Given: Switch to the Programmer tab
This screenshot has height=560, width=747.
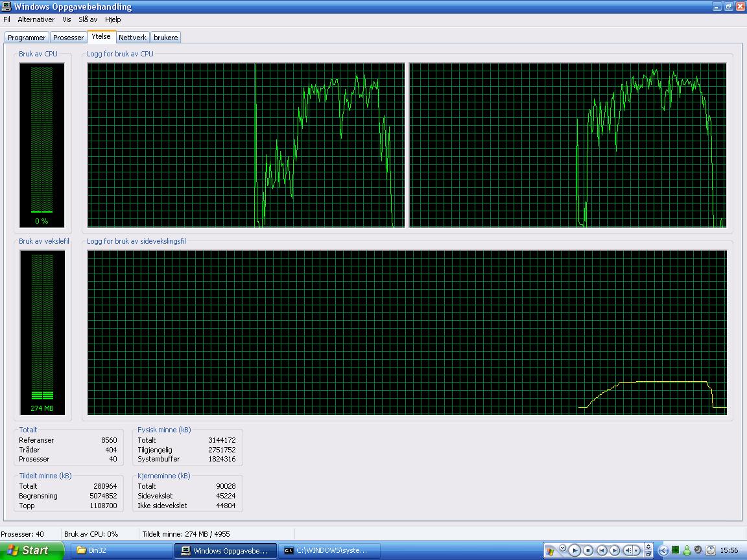Looking at the screenshot, I should coord(27,38).
